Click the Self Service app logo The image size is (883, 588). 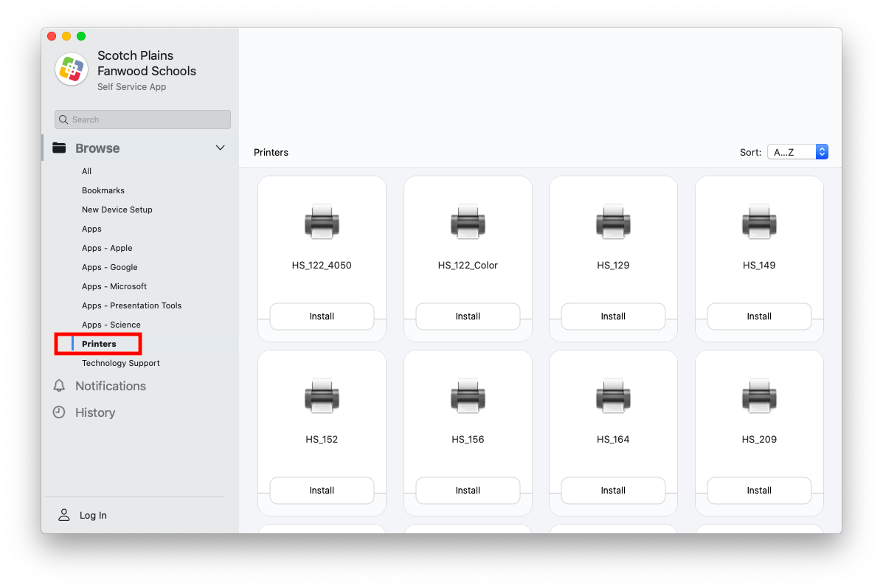tap(72, 70)
